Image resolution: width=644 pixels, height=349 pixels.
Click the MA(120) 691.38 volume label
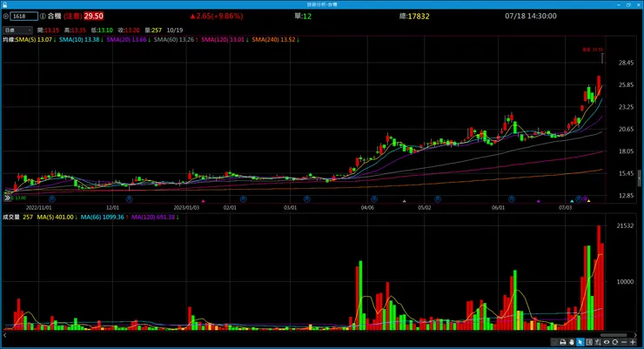(155, 218)
